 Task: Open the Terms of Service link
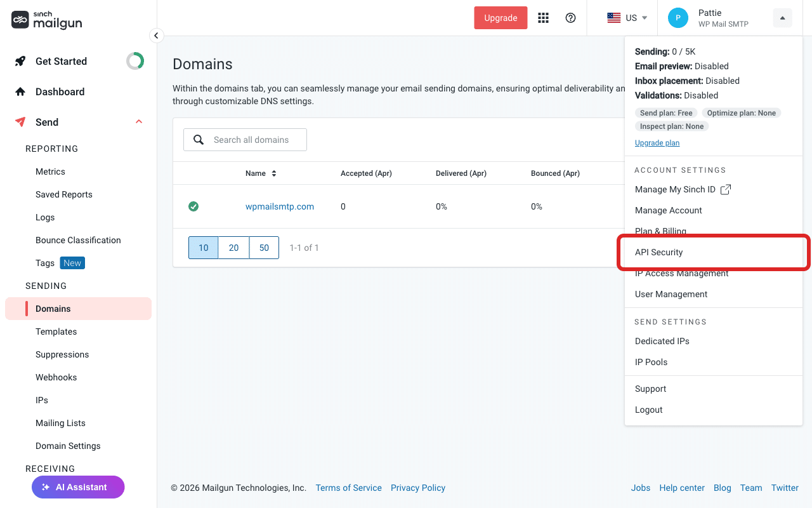[348, 488]
